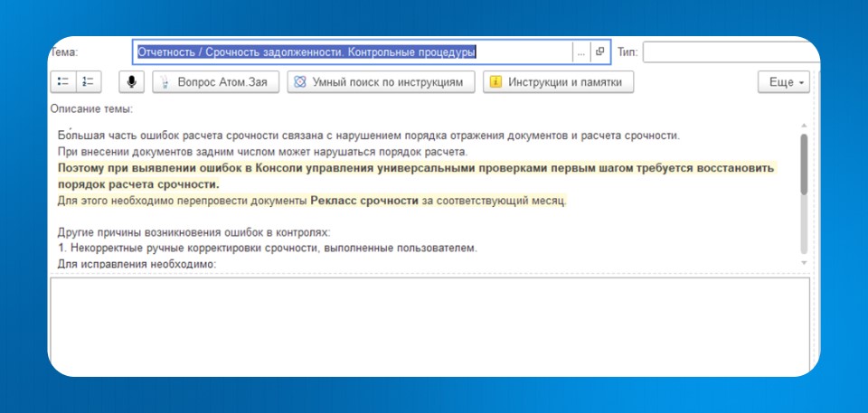This screenshot has height=413, width=868.
Task: Activate microphone voice input
Action: 131,82
